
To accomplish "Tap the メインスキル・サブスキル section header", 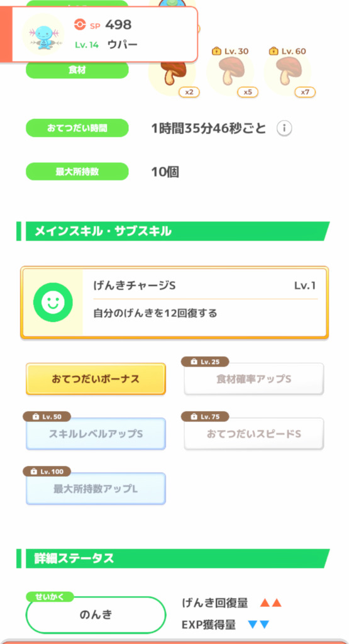I will tap(173, 231).
